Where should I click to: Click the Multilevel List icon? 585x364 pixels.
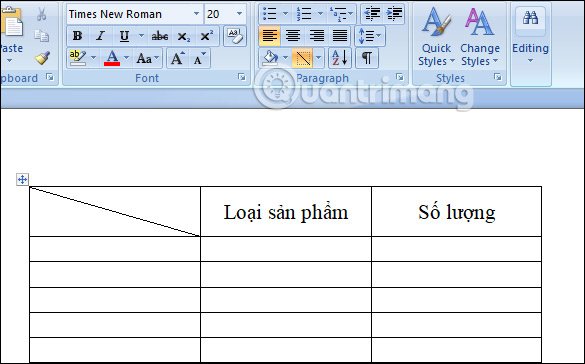click(338, 14)
